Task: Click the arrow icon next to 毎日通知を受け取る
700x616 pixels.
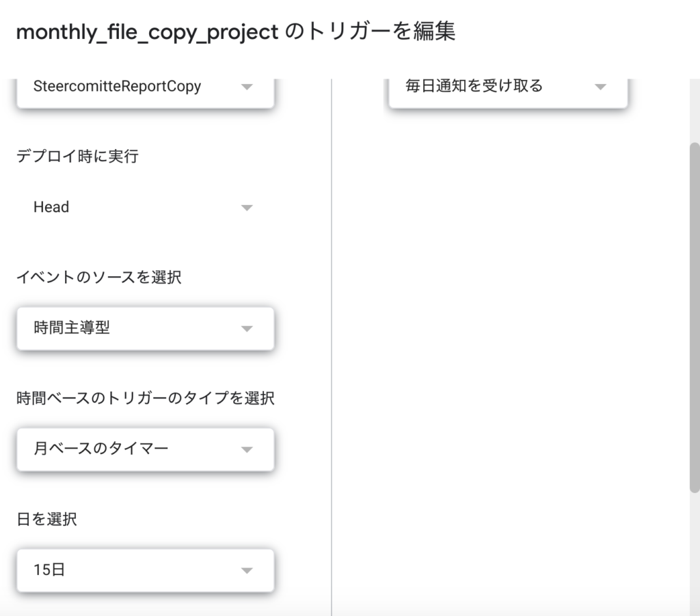Action: [x=600, y=87]
